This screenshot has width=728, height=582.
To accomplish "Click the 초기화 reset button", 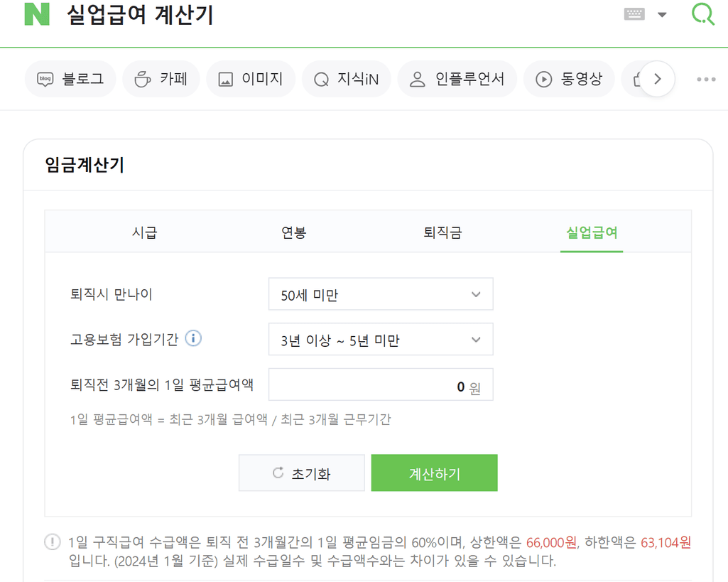I will (x=302, y=473).
